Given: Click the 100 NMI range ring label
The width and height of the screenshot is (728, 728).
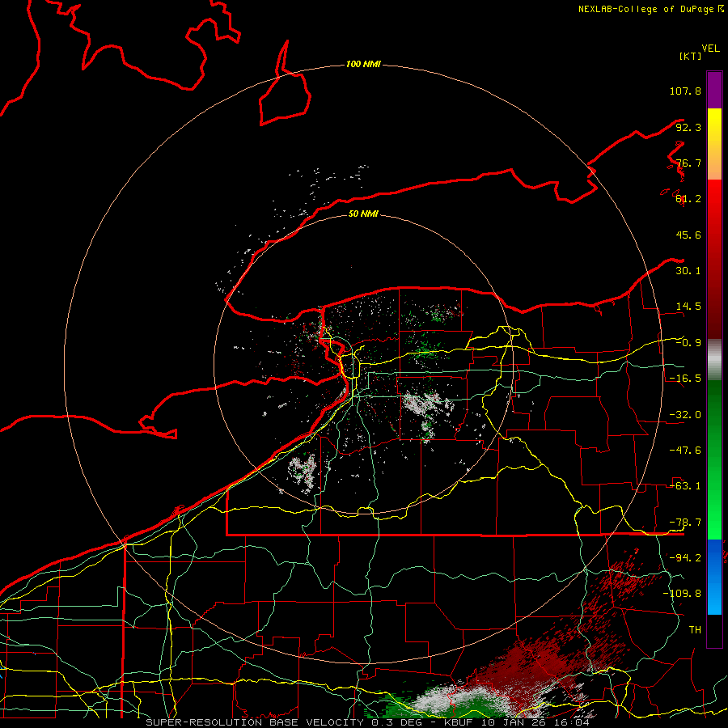Looking at the screenshot, I should pos(363,64).
